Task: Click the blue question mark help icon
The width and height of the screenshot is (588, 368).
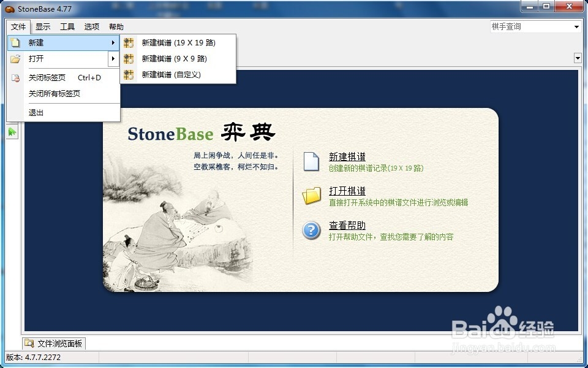Action: (312, 230)
